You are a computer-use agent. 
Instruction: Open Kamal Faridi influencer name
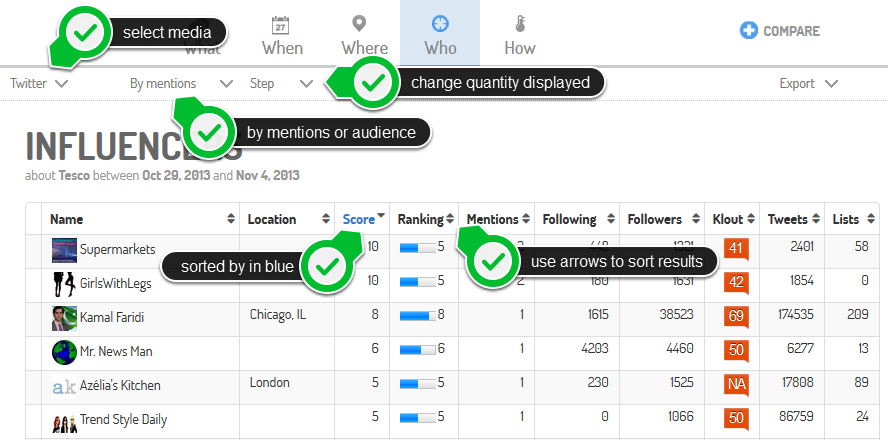[112, 318]
